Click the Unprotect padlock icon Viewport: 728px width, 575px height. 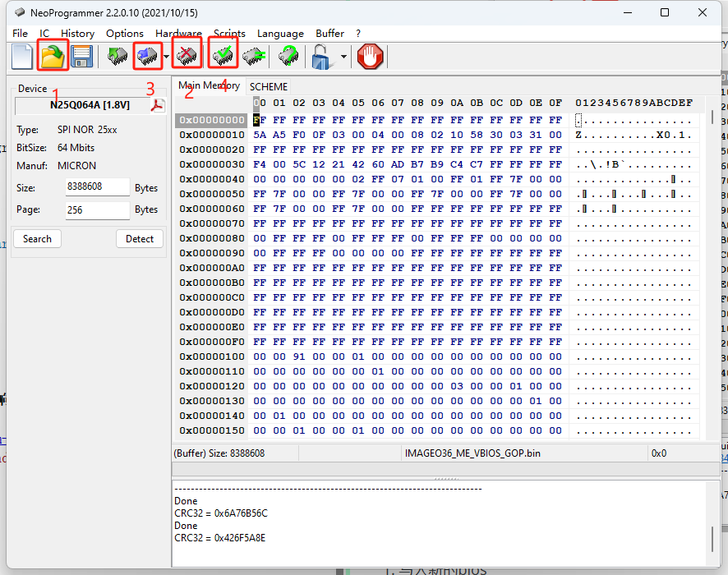[x=321, y=56]
